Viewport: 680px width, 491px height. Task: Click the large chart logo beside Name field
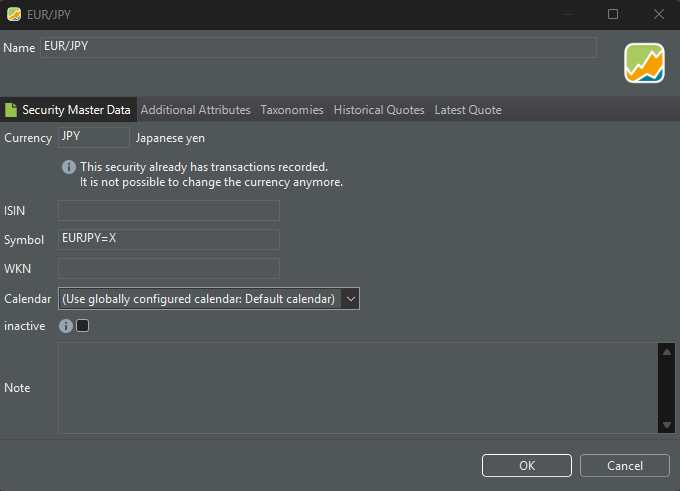pos(644,63)
